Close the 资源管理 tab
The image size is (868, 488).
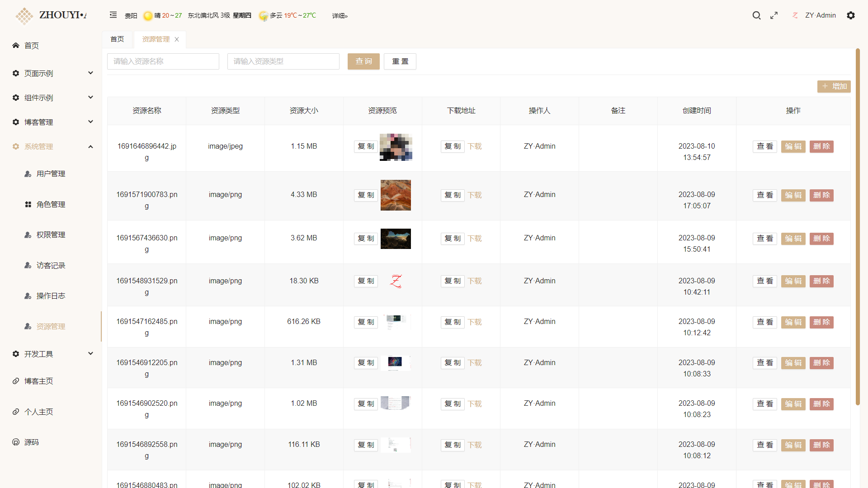pos(177,39)
